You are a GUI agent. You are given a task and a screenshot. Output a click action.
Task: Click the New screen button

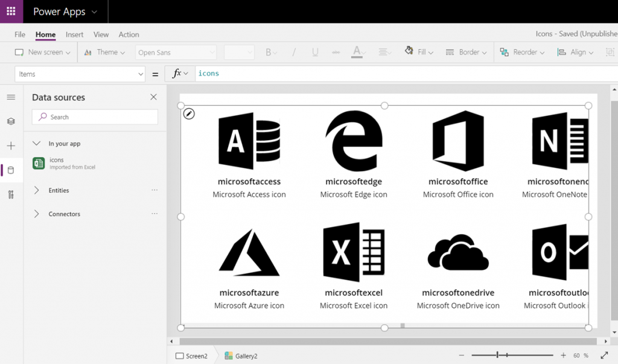pyautogui.click(x=43, y=52)
